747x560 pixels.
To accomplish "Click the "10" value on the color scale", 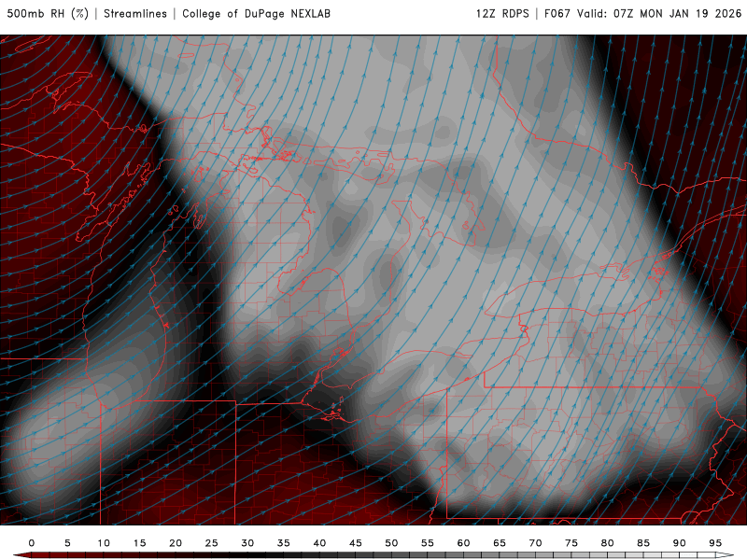I will tap(104, 543).
